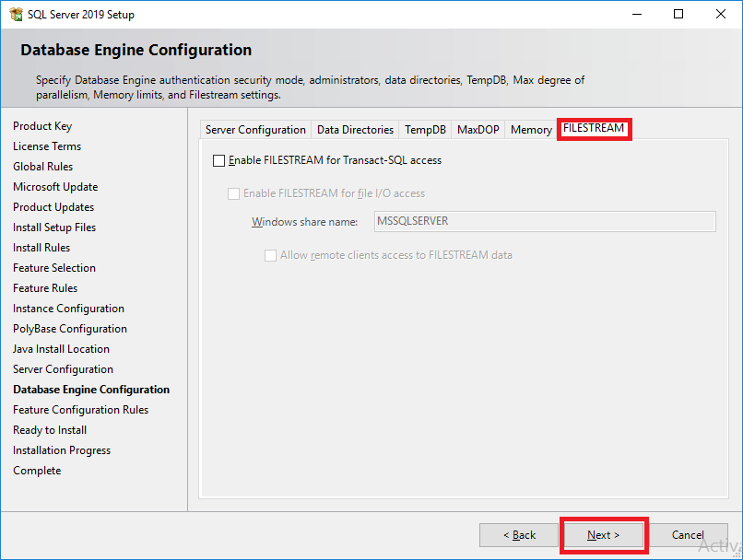The height and width of the screenshot is (560, 743).
Task: Click the Windows share name field
Action: click(545, 222)
